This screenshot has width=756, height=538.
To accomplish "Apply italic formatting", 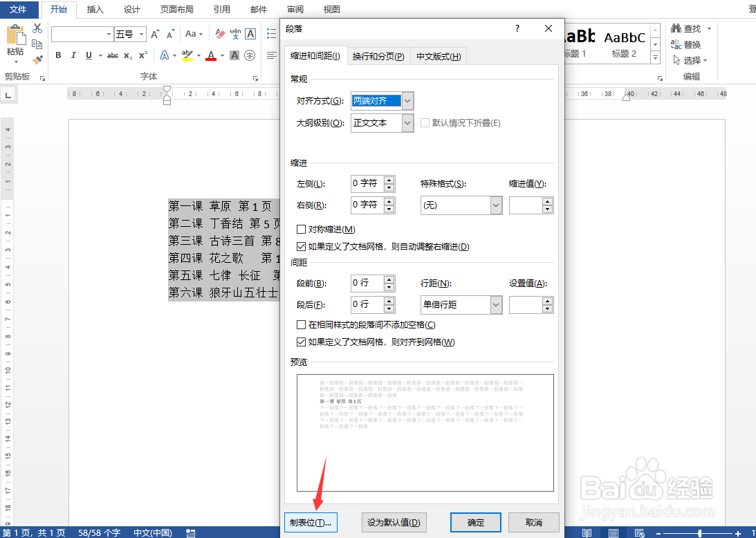I will 73,55.
